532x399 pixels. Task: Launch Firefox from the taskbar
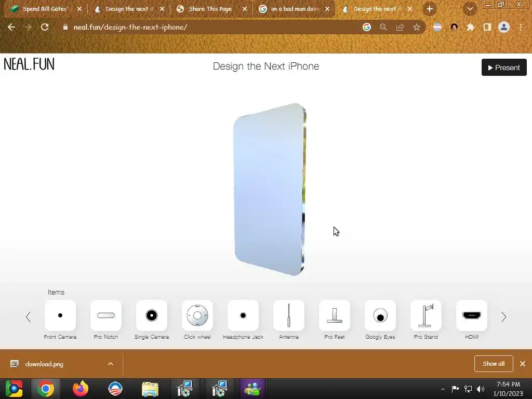tap(81, 389)
